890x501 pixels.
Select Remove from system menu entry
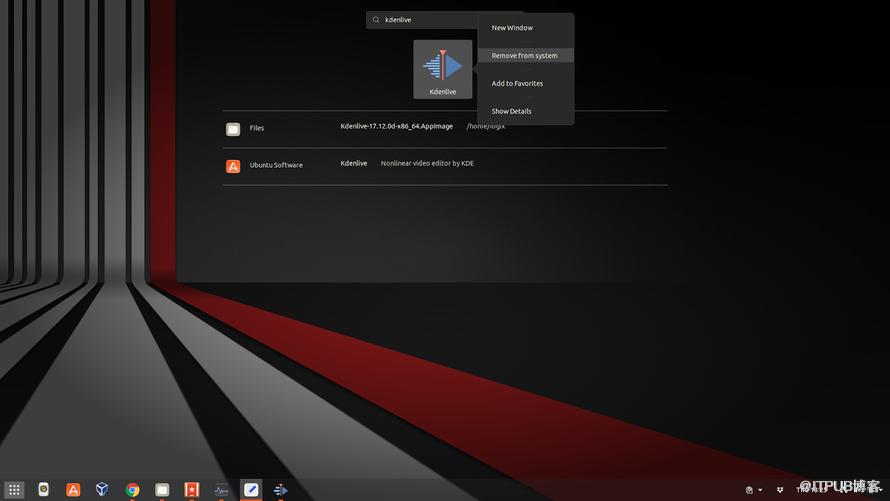tap(526, 56)
